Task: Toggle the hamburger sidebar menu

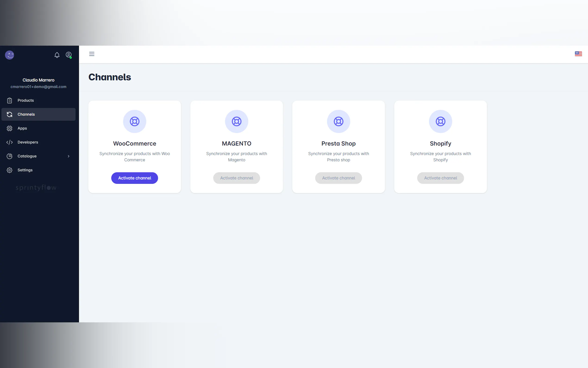Action: [x=92, y=54]
